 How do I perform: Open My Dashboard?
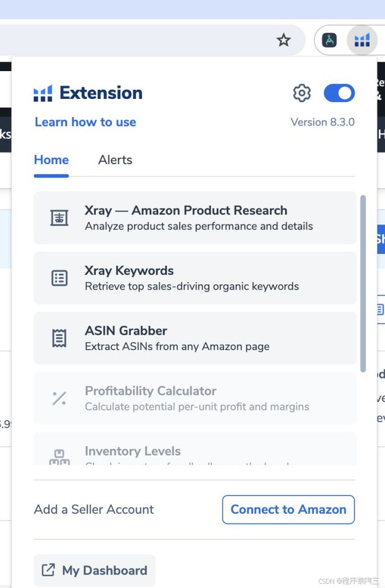(x=95, y=570)
